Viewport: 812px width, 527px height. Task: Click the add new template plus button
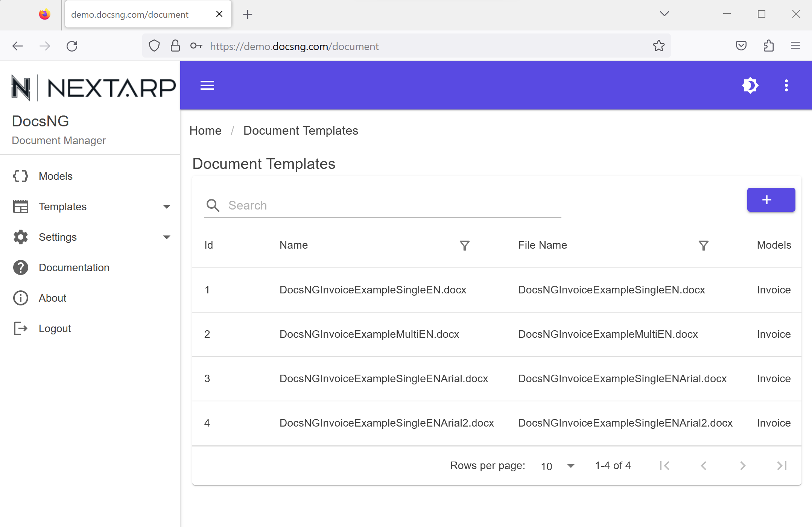click(771, 200)
